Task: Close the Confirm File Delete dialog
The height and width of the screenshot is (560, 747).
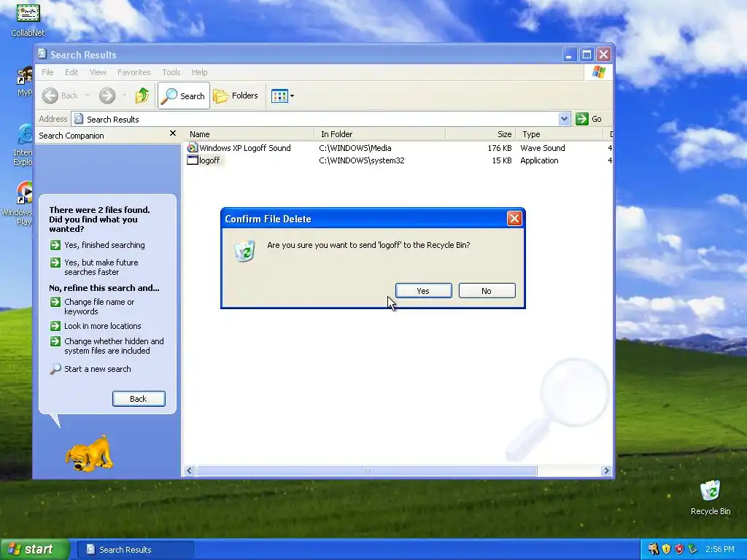Action: (x=514, y=219)
